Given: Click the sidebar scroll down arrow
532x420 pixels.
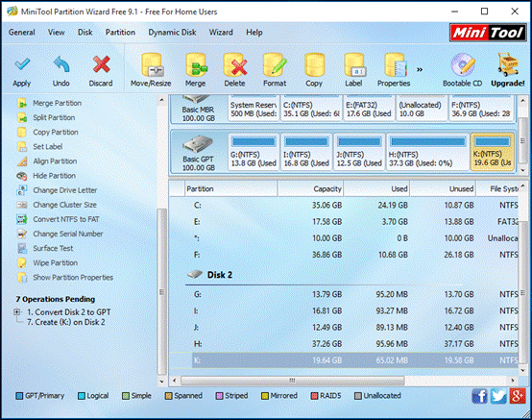Looking at the screenshot, I should click(x=162, y=382).
